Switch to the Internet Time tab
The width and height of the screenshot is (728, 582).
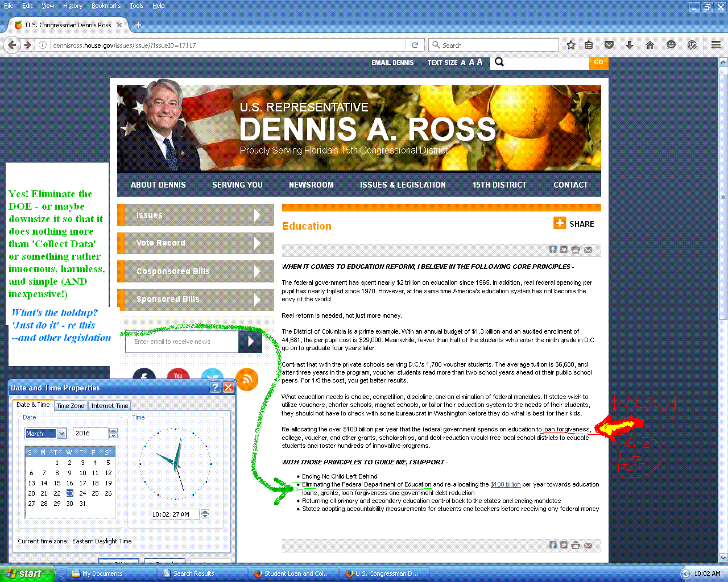coord(110,405)
